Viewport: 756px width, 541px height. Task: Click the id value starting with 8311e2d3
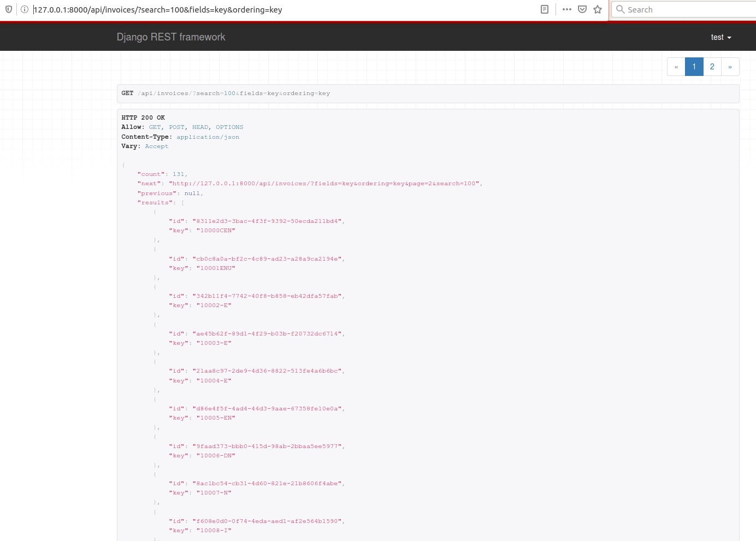(267, 221)
